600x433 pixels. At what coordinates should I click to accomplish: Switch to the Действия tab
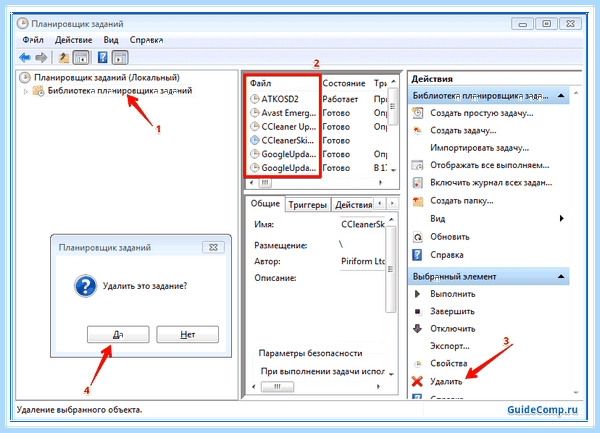coord(353,205)
